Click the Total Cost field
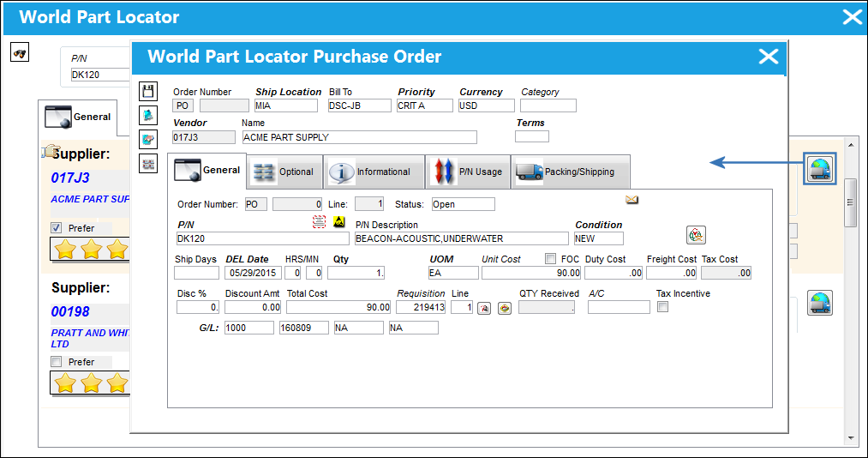This screenshot has height=458, width=868. pos(338,307)
